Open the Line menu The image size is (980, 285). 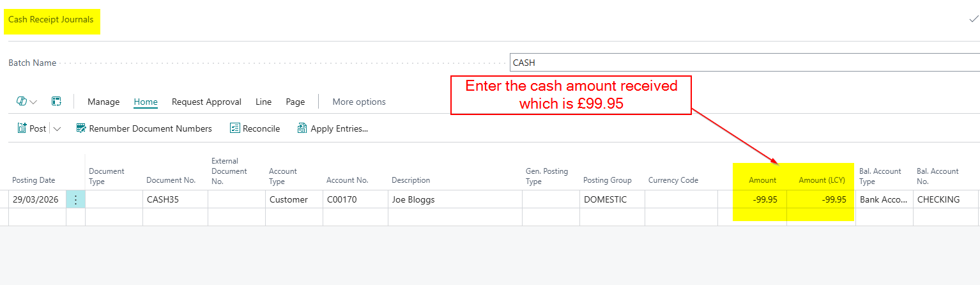[x=263, y=102]
